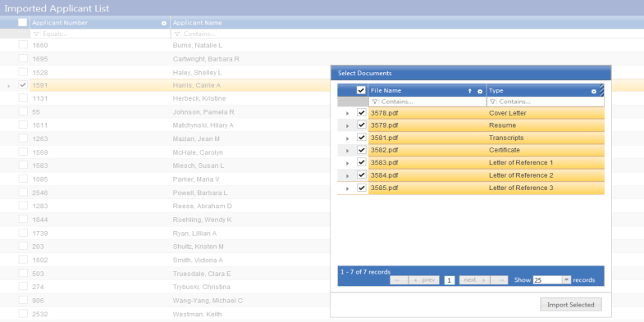
Task: Click the Import Selected button
Action: coord(571,305)
